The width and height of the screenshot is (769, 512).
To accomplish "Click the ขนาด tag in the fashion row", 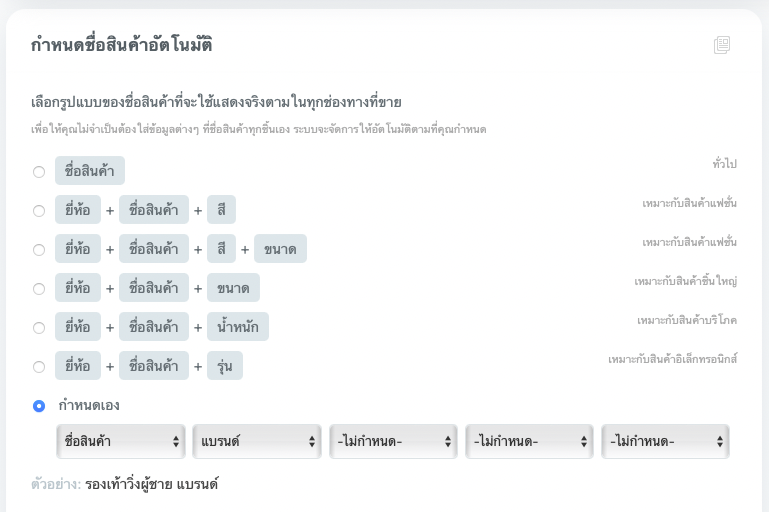I will point(280,249).
